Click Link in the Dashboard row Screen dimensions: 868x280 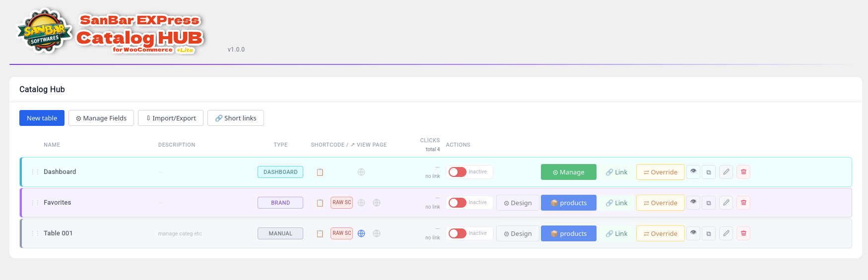coord(616,172)
